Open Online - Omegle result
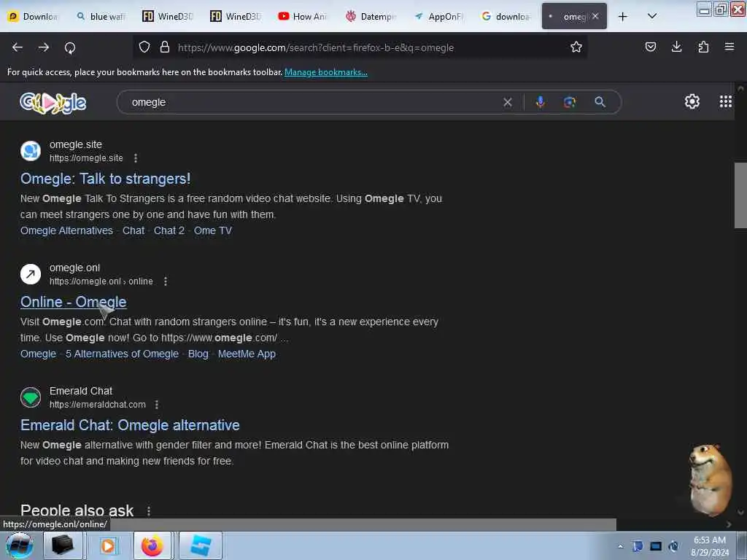Screen dimensions: 747x560 (74, 302)
